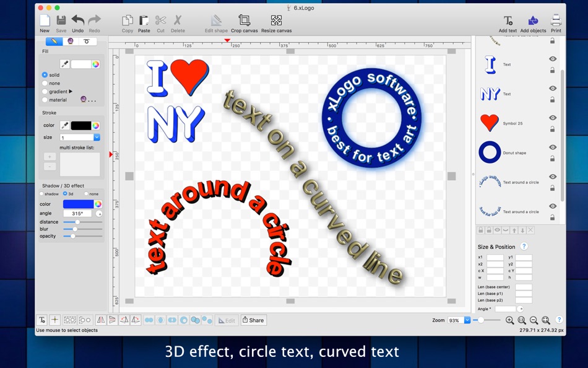This screenshot has width=588, height=368.
Task: Open the fill color wheel picker
Action: [x=96, y=64]
